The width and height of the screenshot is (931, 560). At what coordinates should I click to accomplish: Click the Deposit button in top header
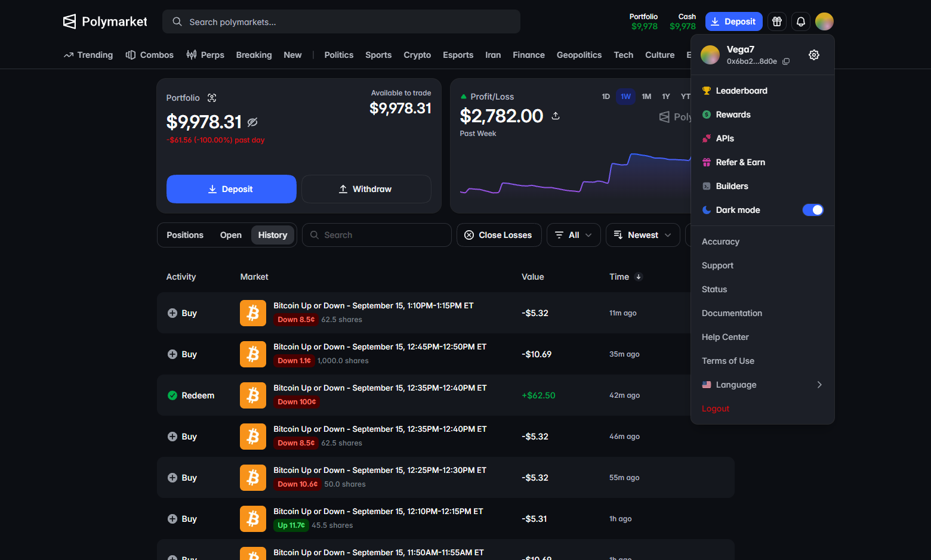coord(734,21)
